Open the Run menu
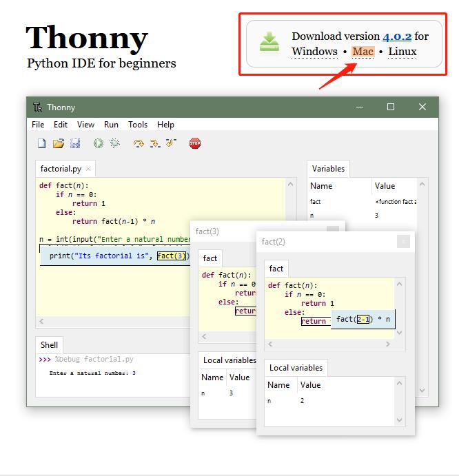The width and height of the screenshot is (459, 476). click(x=111, y=125)
